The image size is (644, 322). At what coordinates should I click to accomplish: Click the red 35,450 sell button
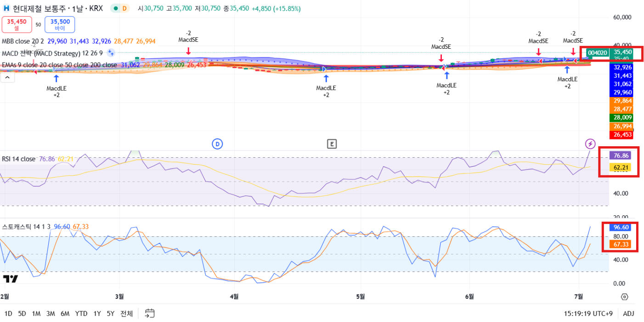[17, 24]
